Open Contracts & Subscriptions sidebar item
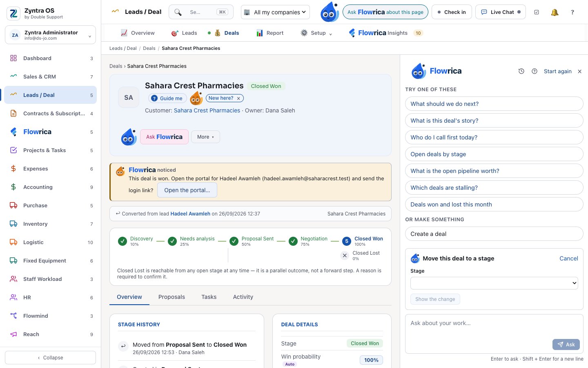Viewport: 588px width, 368px height. tap(51, 114)
